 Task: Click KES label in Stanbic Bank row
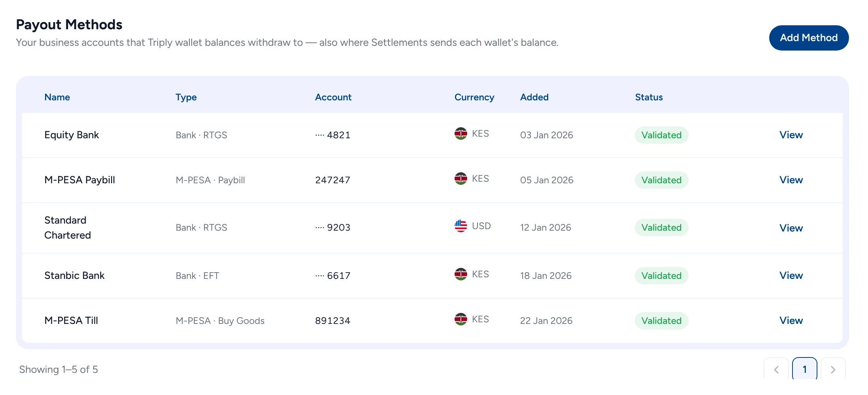(x=481, y=274)
